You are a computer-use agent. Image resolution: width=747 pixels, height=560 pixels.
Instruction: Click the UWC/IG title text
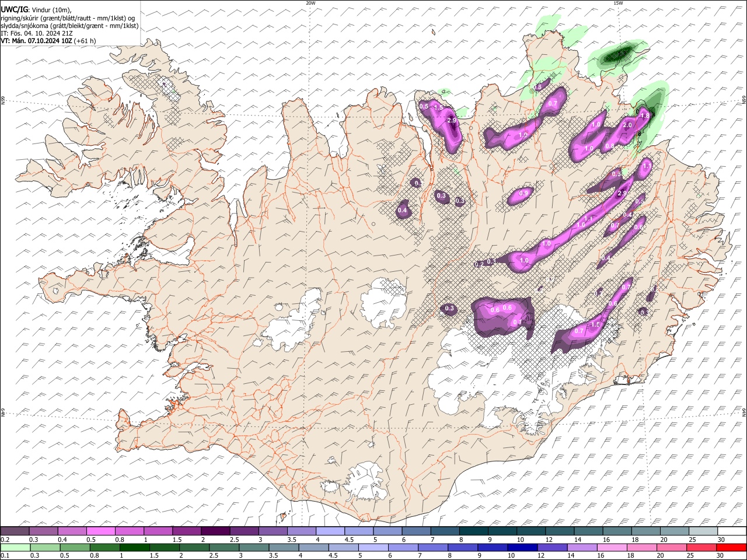click(14, 9)
